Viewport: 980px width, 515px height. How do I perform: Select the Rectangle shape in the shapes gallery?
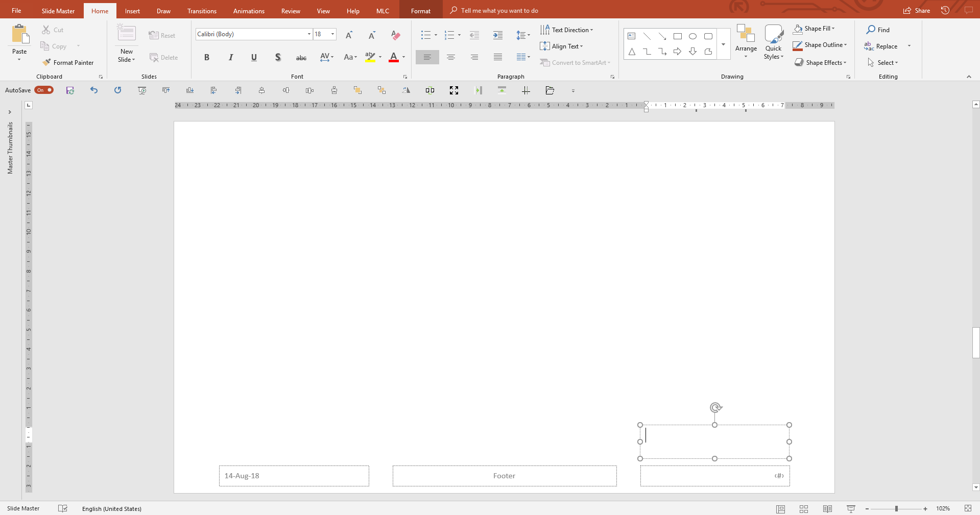click(x=677, y=36)
